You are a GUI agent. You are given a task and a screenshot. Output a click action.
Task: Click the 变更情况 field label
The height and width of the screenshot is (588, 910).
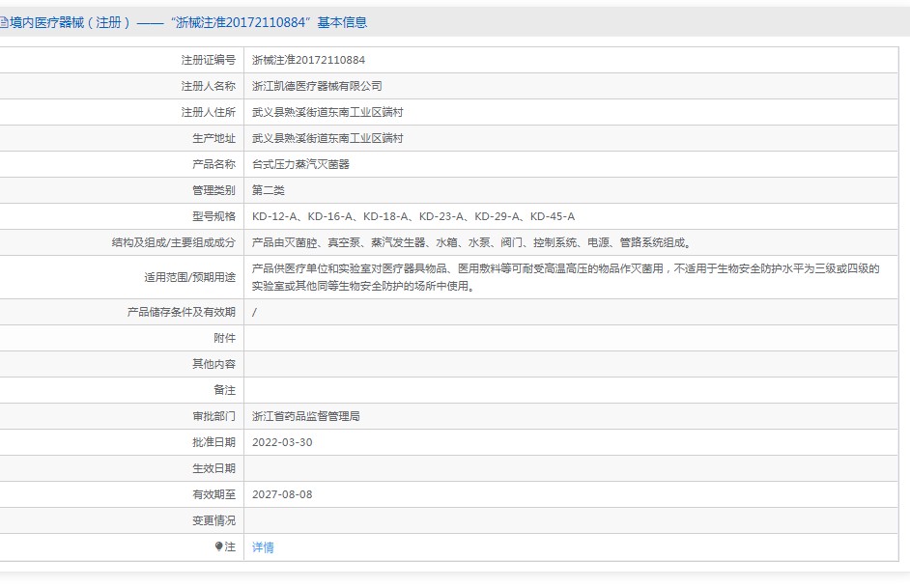tap(213, 520)
